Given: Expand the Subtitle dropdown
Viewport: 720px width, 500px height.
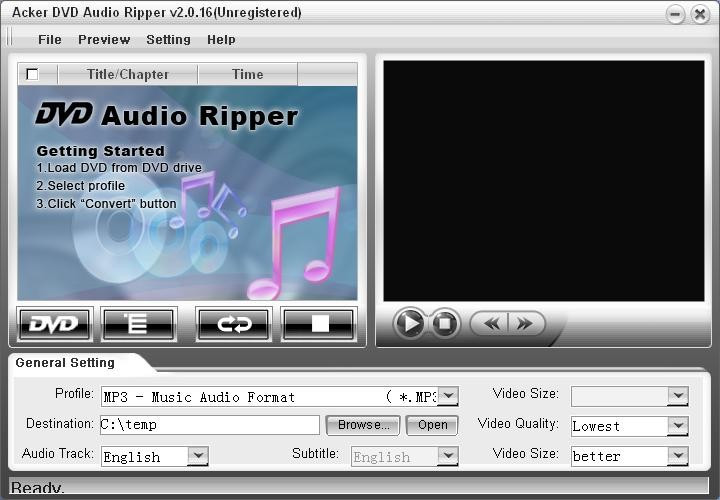Looking at the screenshot, I should (448, 456).
